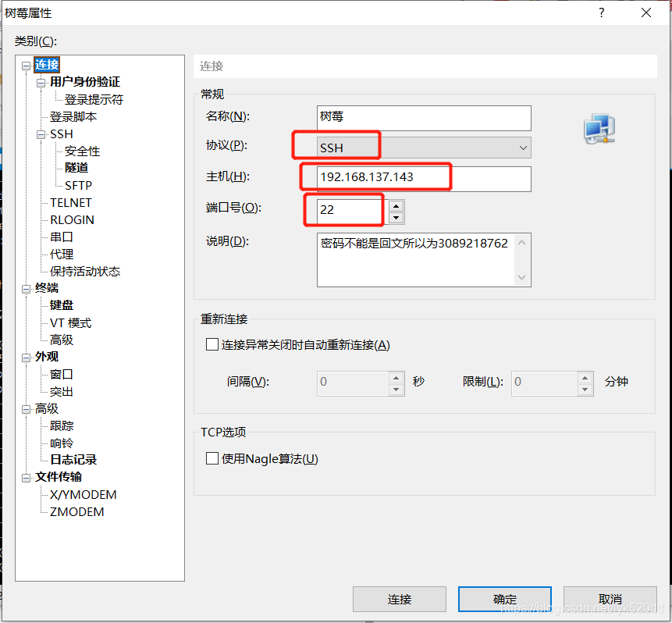Select 登录脚本 tree item
The width and height of the screenshot is (672, 623).
[73, 116]
